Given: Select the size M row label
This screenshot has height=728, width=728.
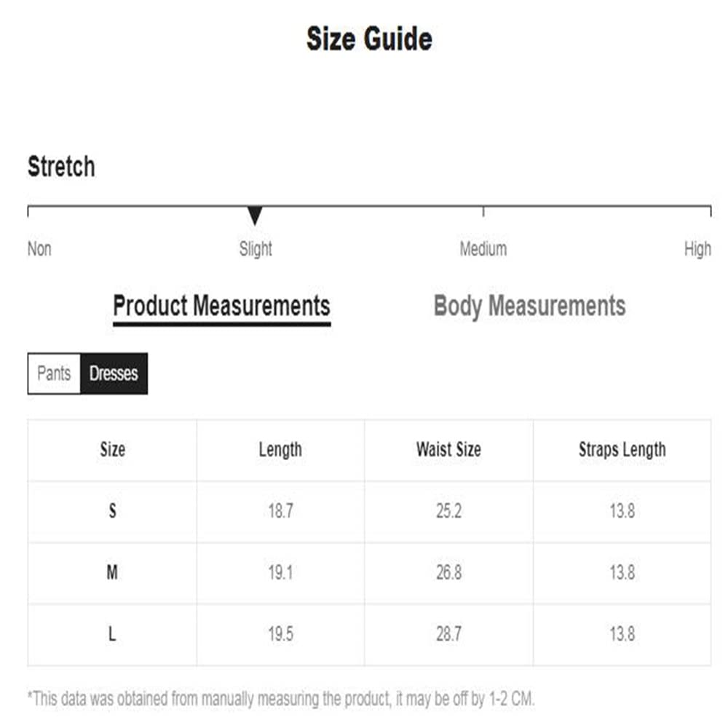Looking at the screenshot, I should [x=112, y=573].
